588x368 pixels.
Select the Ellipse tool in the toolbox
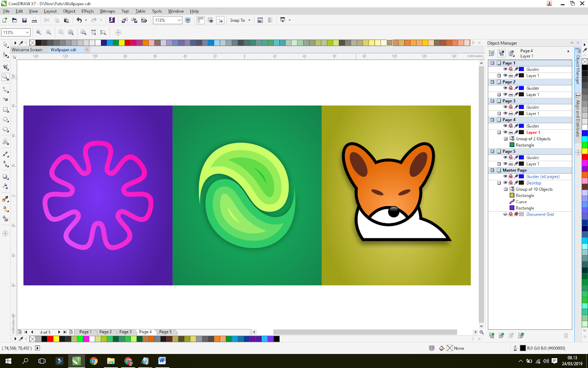tap(6, 120)
